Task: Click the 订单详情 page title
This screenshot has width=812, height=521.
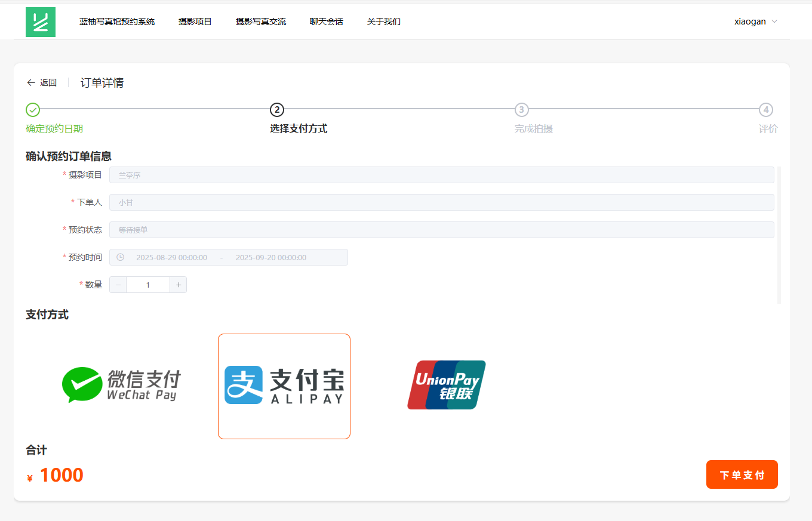Action: point(102,82)
